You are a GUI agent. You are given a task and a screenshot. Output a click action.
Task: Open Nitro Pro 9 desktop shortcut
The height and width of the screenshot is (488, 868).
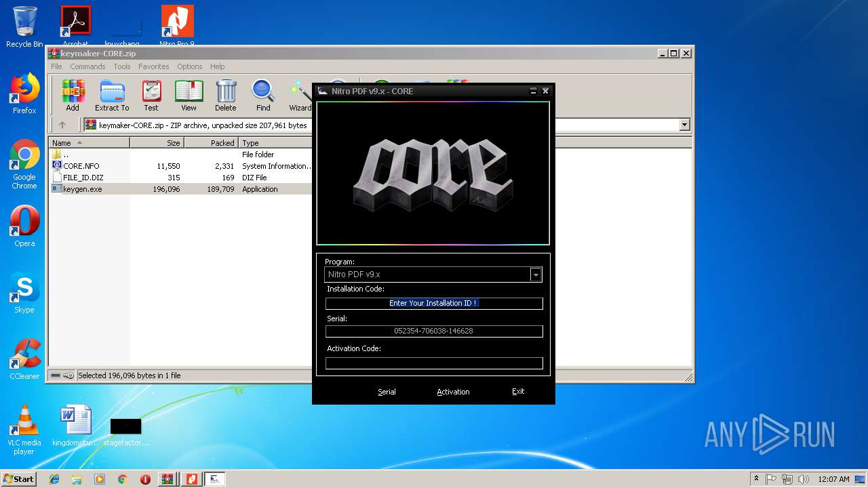(177, 26)
